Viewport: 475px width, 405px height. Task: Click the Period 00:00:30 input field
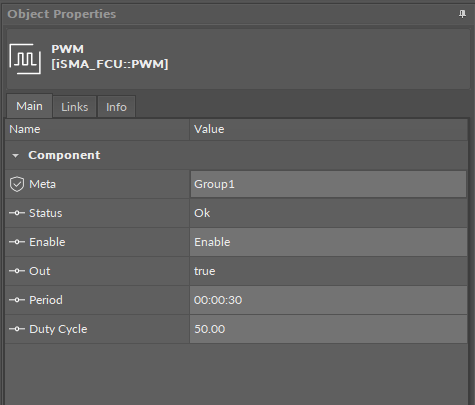(328, 300)
